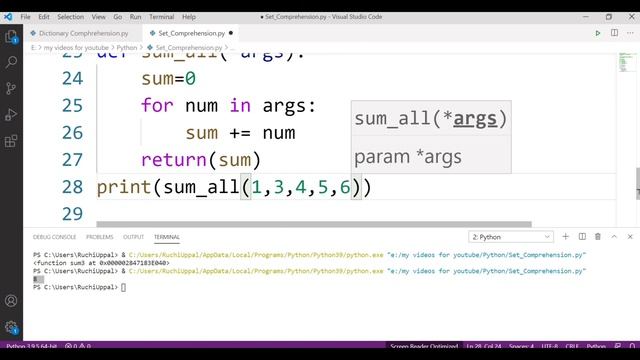
Task: Open the Edit menu
Action: click(x=44, y=17)
